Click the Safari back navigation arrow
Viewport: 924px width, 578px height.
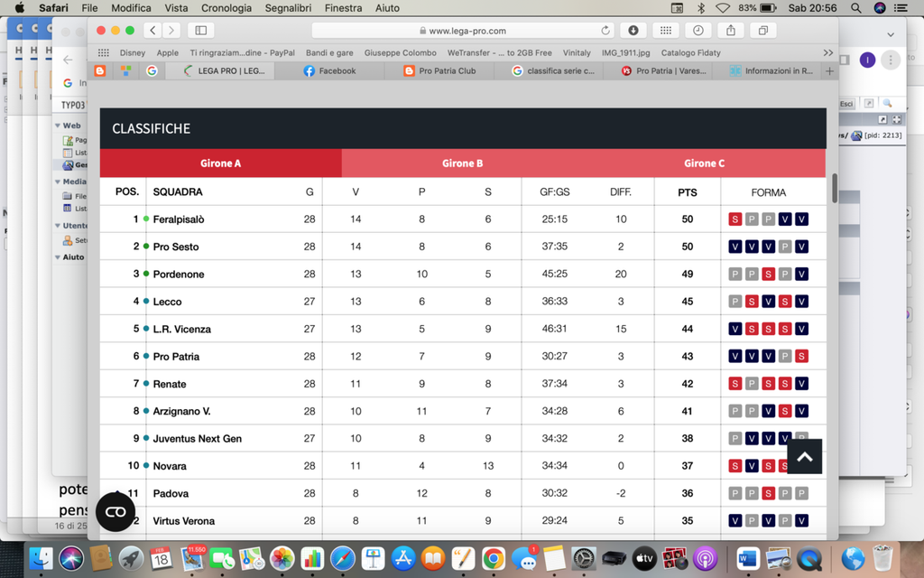point(152,31)
